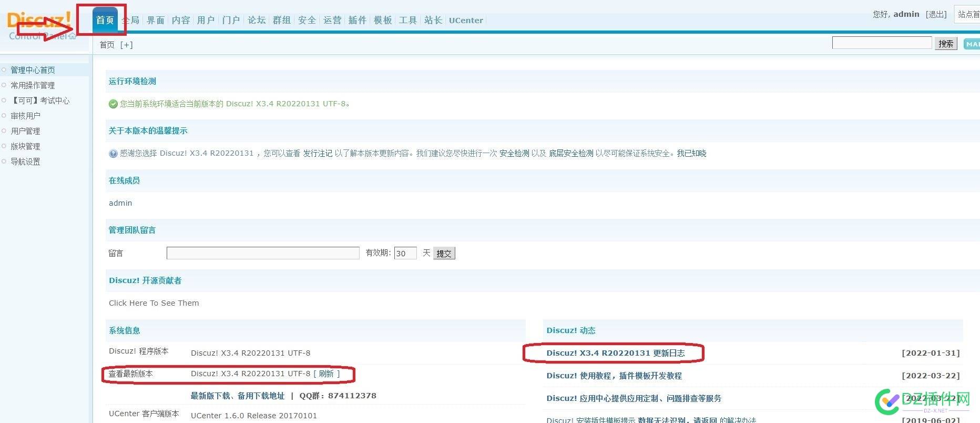Focus the 有效期 days field

(405, 253)
